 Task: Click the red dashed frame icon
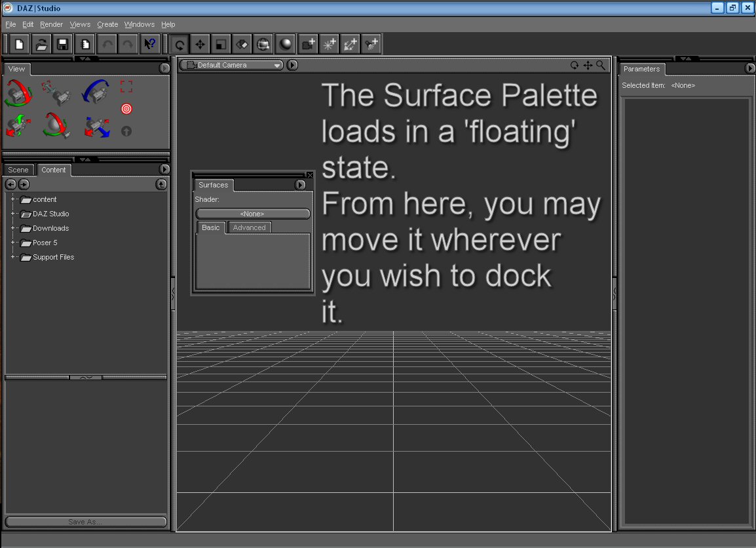click(x=126, y=87)
